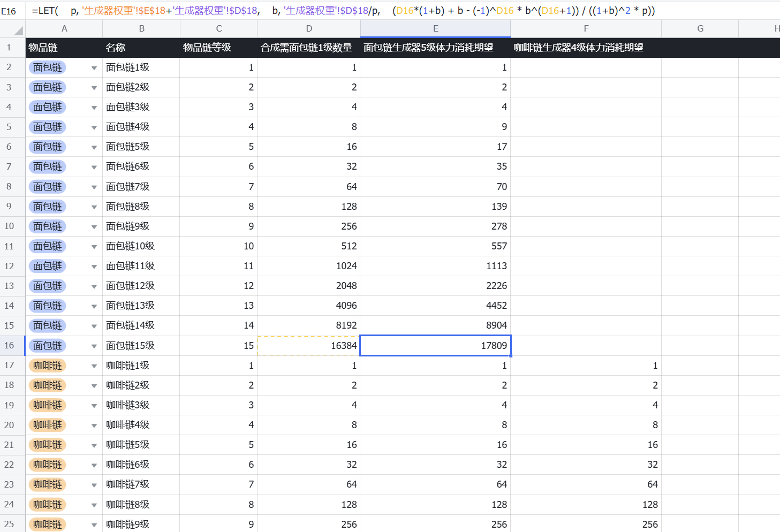Select cell with value 16384

pos(309,346)
